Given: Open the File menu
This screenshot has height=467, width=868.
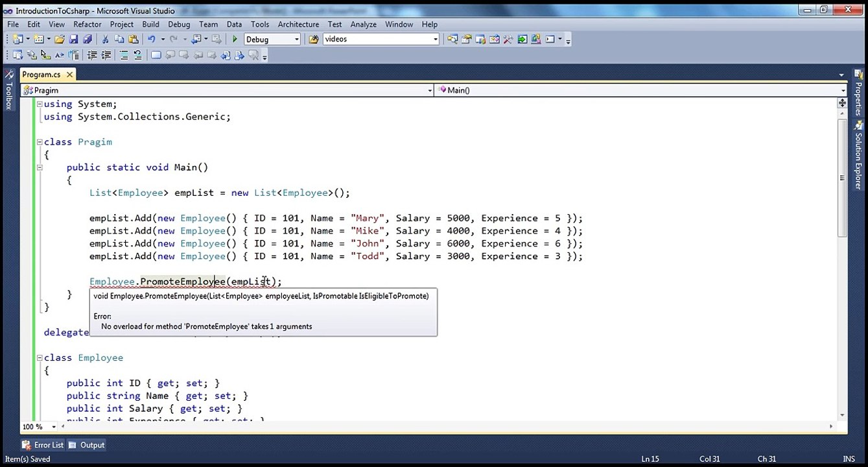Looking at the screenshot, I should [13, 24].
